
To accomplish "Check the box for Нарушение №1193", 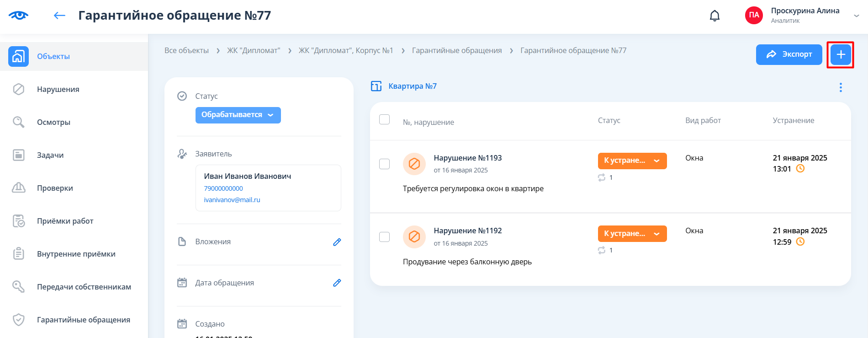I will coord(385,164).
